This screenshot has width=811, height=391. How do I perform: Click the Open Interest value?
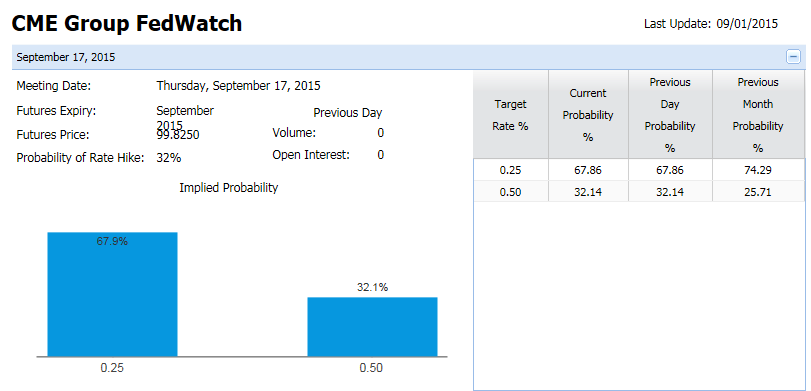point(380,155)
